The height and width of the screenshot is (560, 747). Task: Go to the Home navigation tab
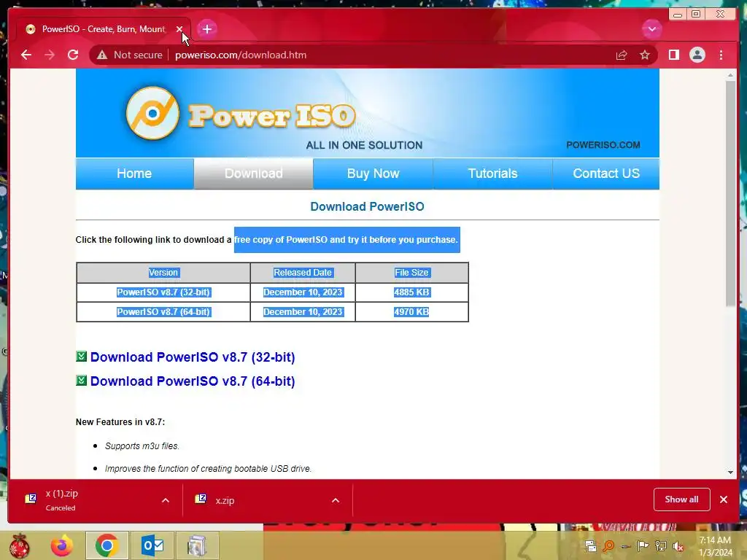coord(134,174)
